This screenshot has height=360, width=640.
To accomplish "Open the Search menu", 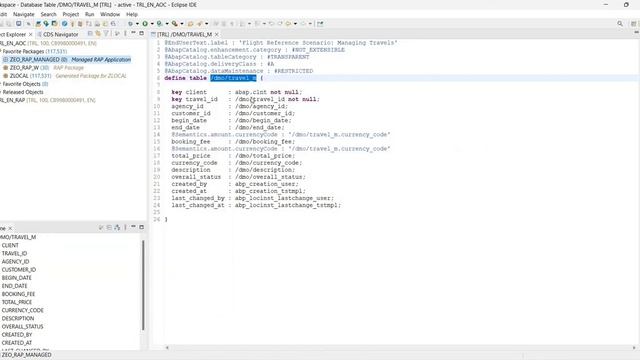I will 49,14.
